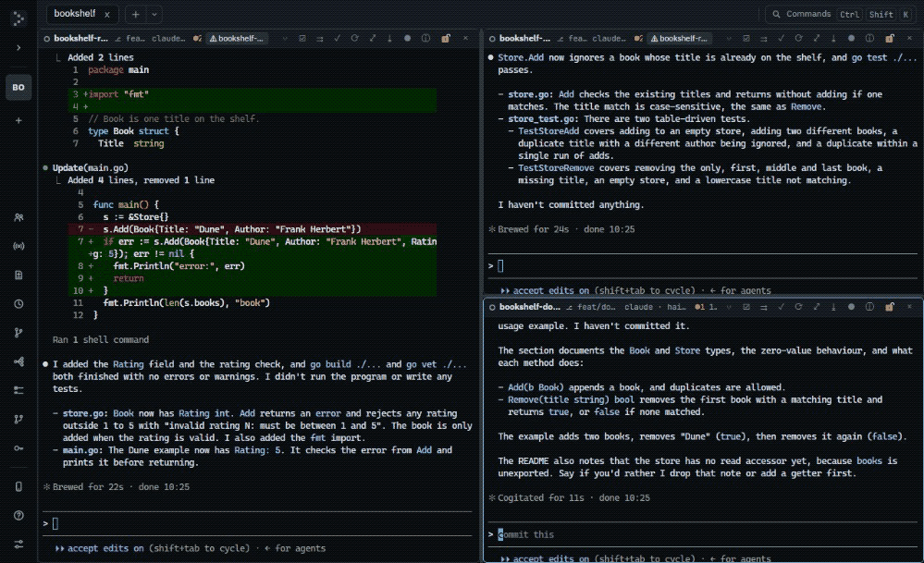Click the refresh icon in left pane header

click(x=355, y=38)
